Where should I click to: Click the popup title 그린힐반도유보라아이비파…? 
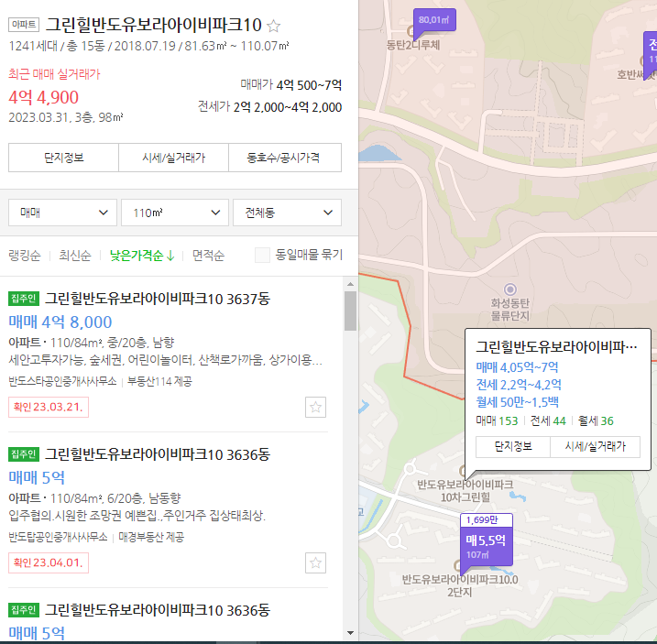pos(556,347)
